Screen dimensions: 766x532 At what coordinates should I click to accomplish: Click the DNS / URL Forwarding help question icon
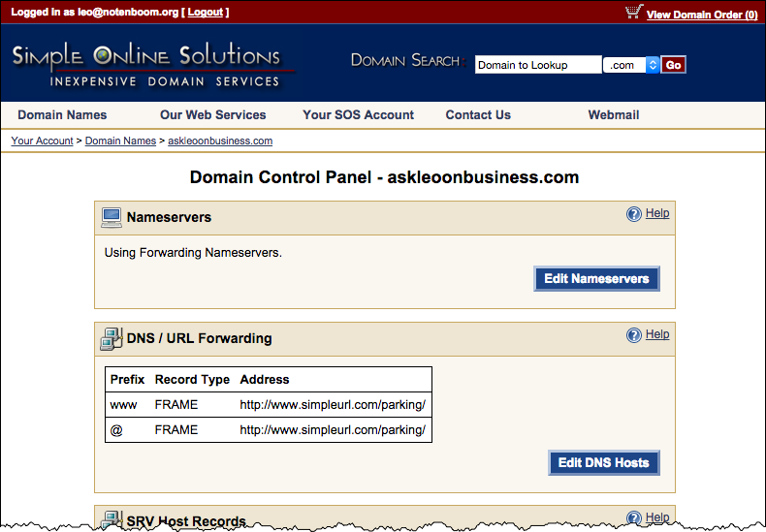coord(633,335)
